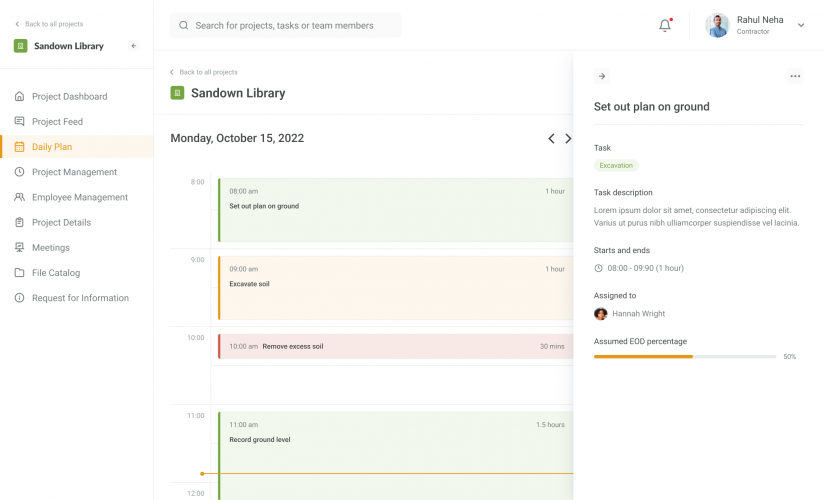Click the Excavation task tag
Viewport: 824px width, 500px height.
(x=616, y=166)
